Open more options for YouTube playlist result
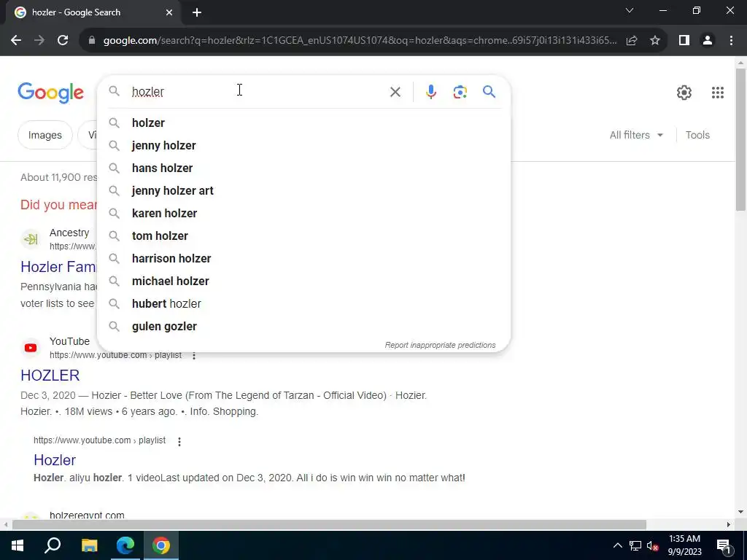The height and width of the screenshot is (560, 747). tap(194, 355)
